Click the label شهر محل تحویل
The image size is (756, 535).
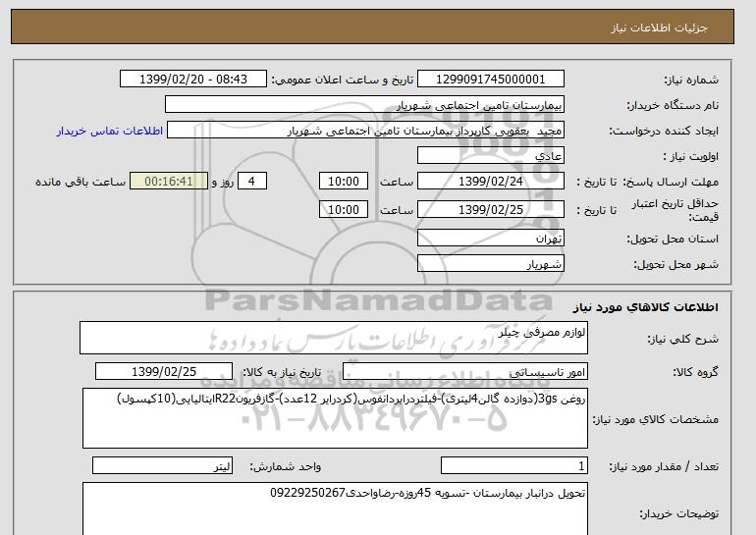click(675, 264)
